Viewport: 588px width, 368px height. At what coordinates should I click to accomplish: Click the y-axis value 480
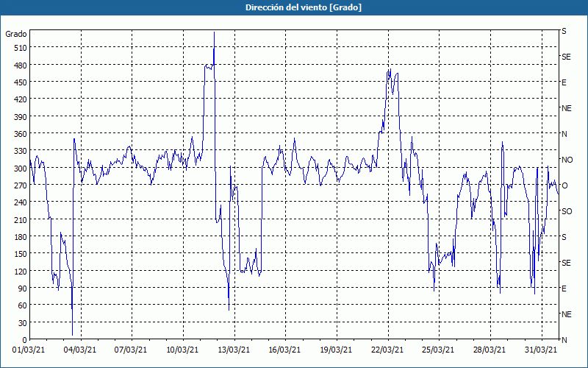(x=20, y=66)
